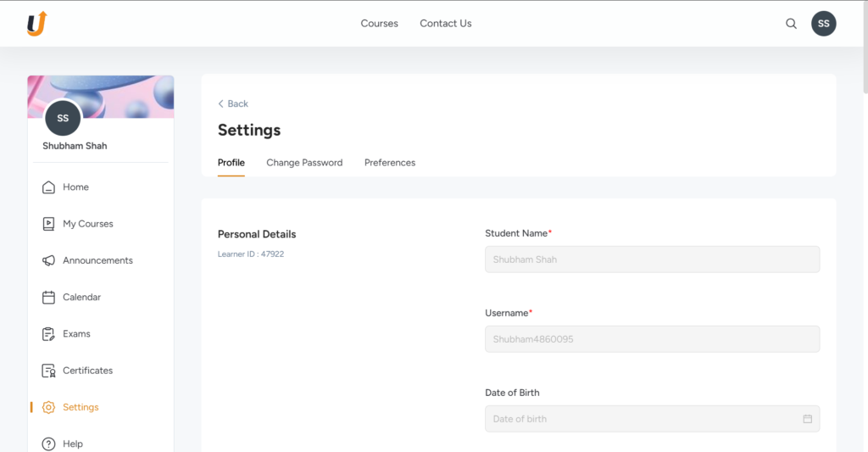Click the orange U logo in header
868x452 pixels.
tap(36, 24)
